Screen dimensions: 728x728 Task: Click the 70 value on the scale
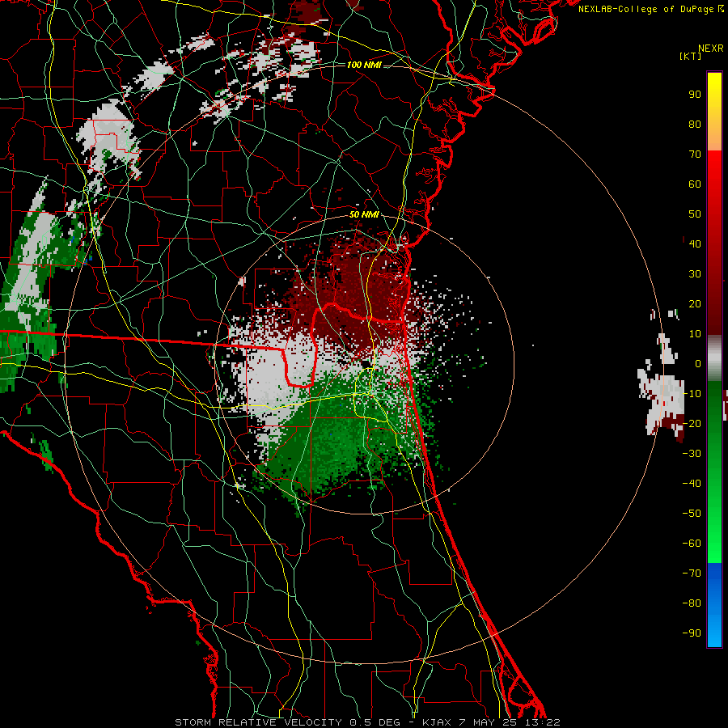coord(695,154)
